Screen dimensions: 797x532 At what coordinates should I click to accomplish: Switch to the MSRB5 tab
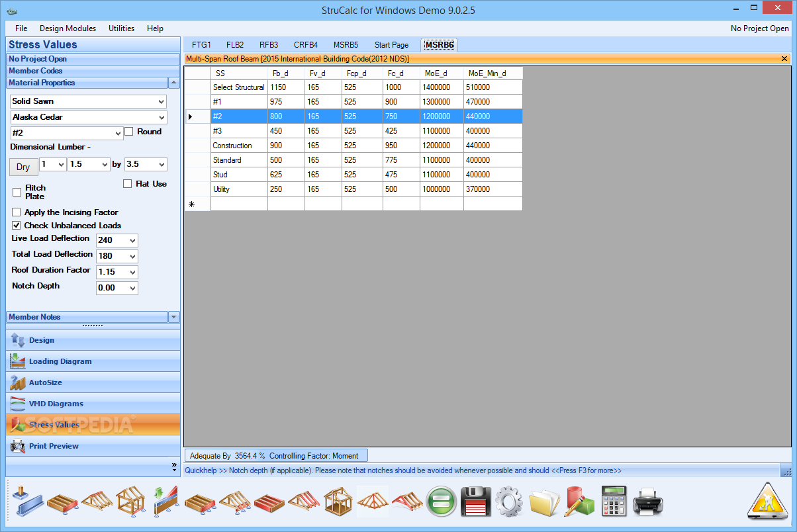(346, 45)
